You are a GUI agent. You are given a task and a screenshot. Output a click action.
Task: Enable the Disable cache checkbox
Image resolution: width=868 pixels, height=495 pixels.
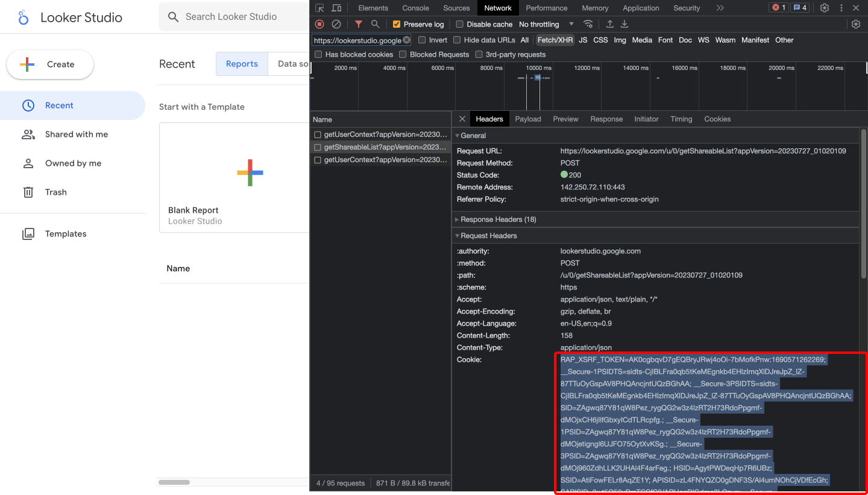460,24
